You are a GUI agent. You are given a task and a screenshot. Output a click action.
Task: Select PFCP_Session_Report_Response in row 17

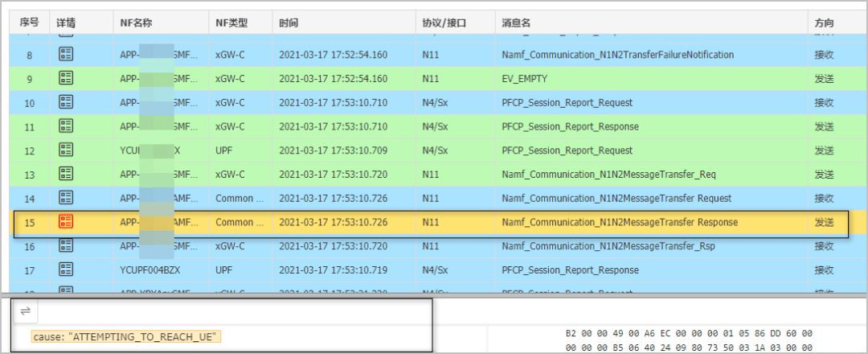point(570,270)
